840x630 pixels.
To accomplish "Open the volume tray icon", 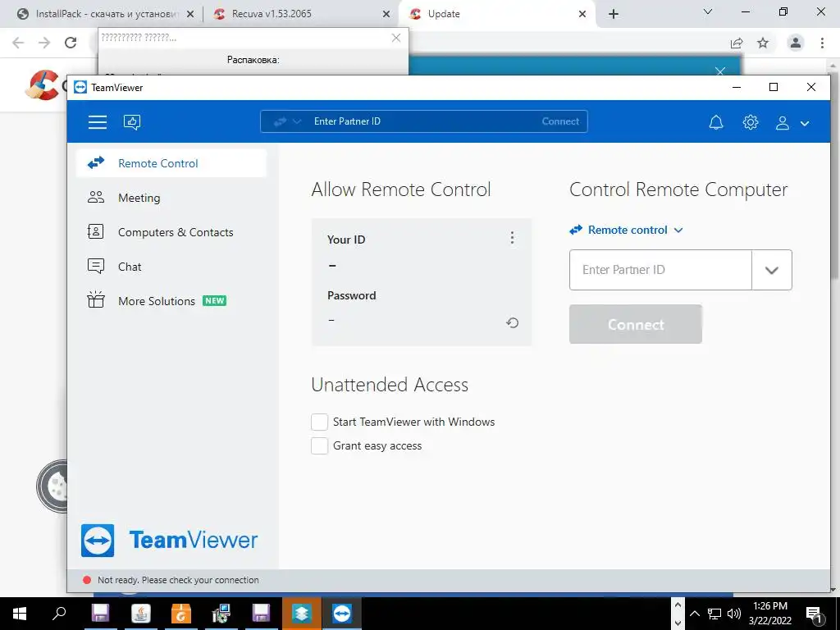I will (x=733, y=614).
